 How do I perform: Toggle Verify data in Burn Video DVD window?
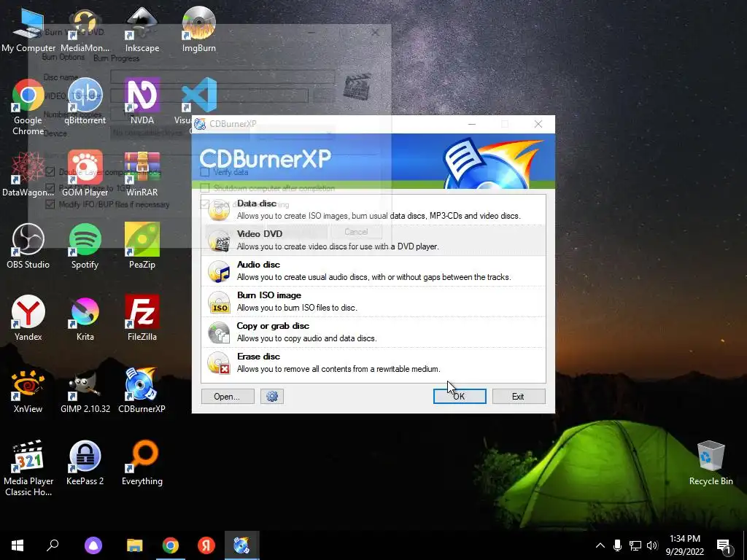click(x=205, y=172)
